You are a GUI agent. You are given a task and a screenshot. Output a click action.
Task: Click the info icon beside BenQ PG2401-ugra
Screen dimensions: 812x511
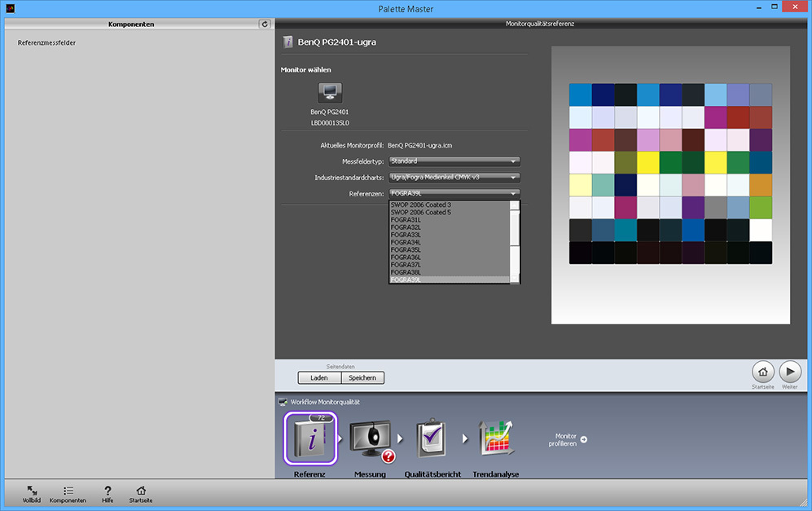point(287,42)
